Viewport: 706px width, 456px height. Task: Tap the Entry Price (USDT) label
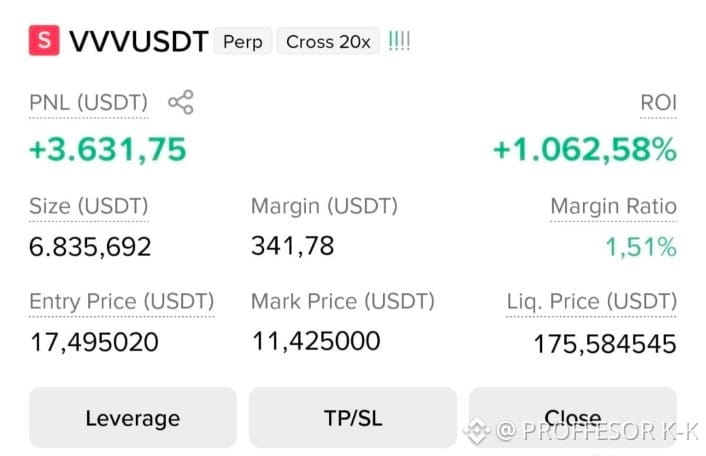(122, 302)
